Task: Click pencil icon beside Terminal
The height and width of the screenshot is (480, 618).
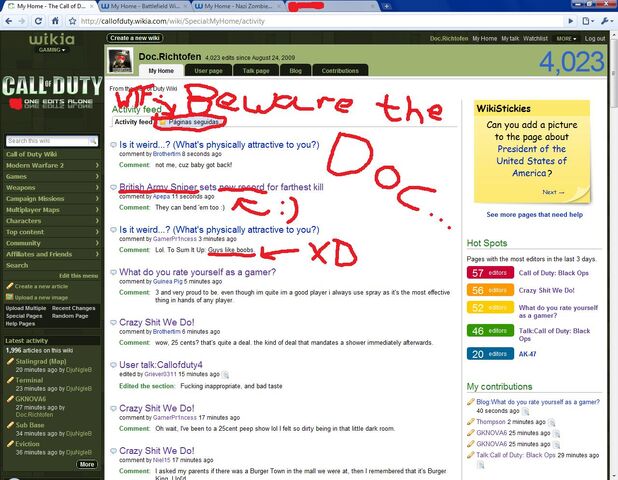Action: pos(10,380)
